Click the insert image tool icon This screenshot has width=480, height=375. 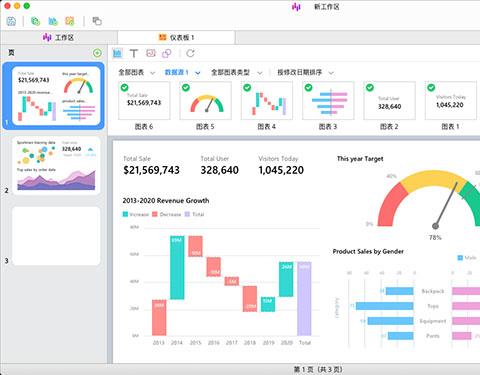(x=151, y=53)
